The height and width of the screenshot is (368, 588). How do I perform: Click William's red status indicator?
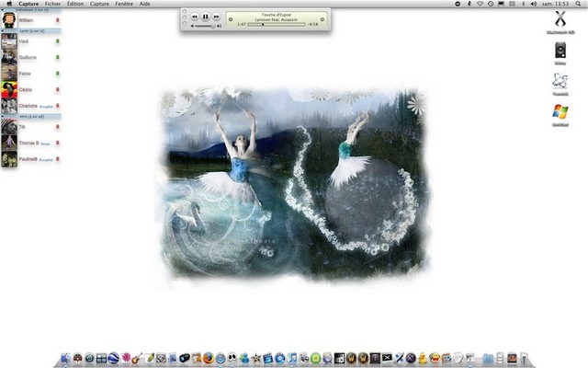58,19
